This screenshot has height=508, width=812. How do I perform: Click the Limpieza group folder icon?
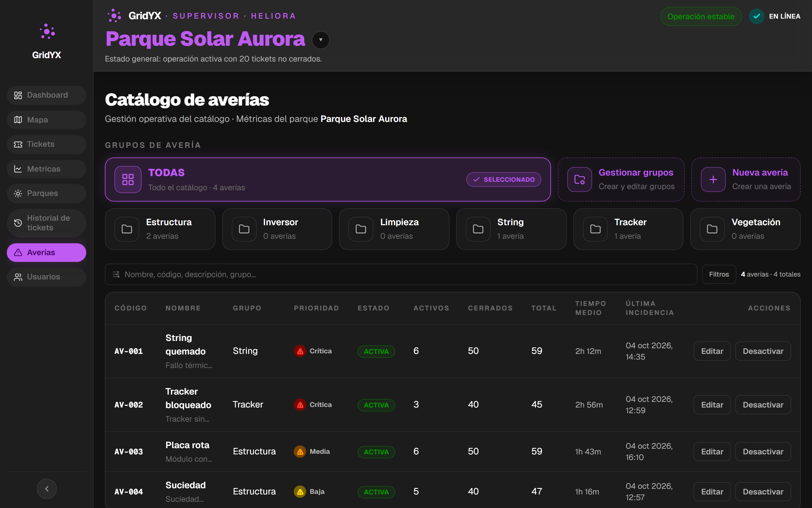point(361,229)
